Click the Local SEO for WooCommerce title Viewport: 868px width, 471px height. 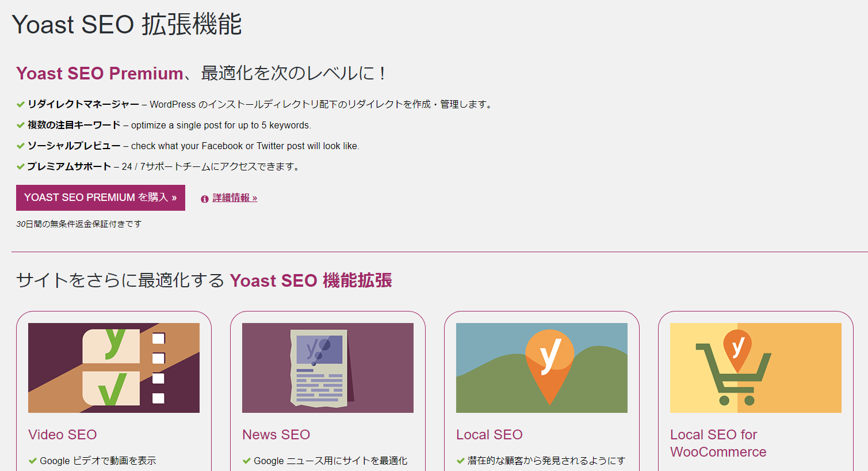[x=718, y=443]
